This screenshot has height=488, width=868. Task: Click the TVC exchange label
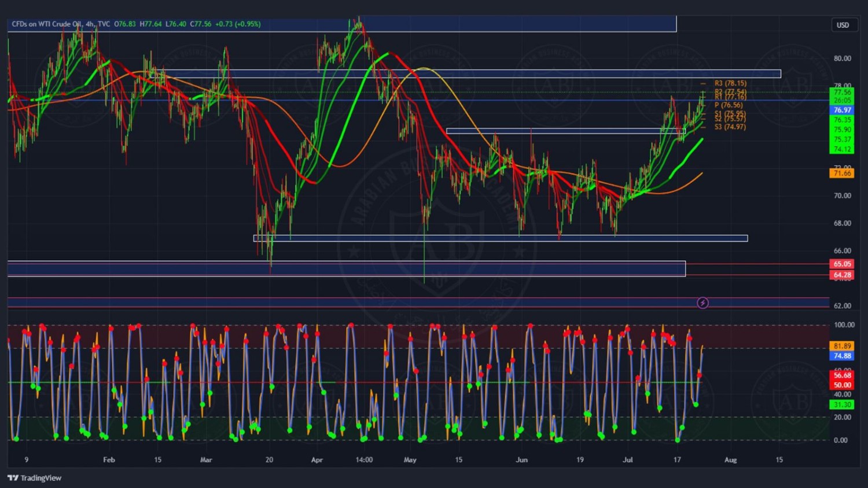104,24
